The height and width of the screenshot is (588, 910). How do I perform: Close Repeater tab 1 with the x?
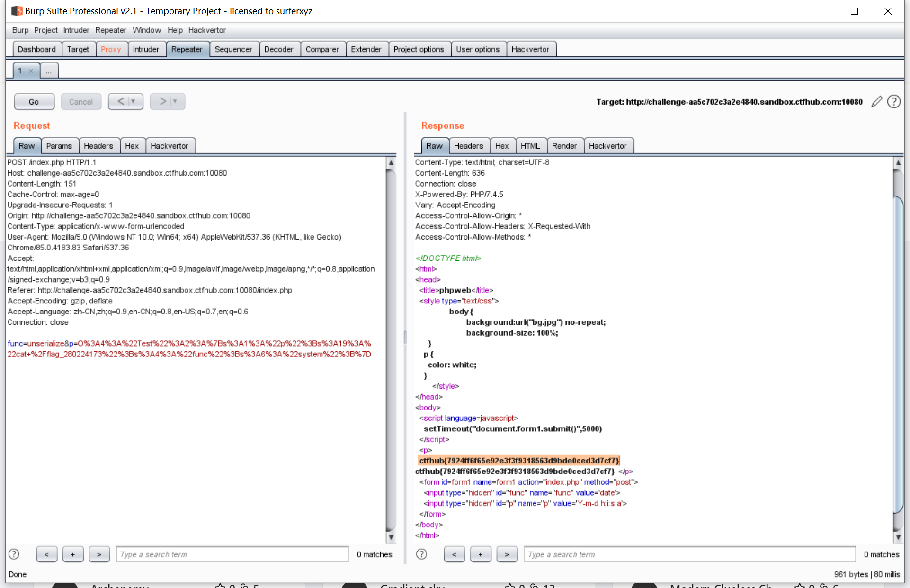31,71
